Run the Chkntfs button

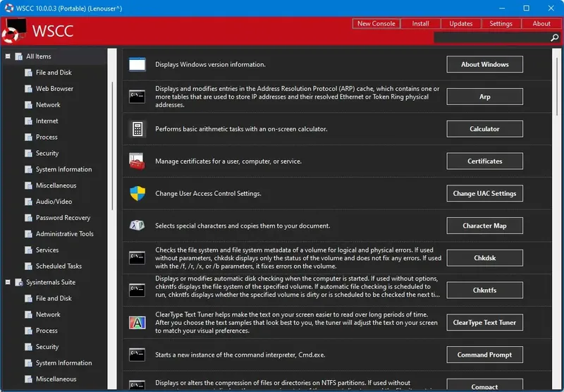pos(484,290)
